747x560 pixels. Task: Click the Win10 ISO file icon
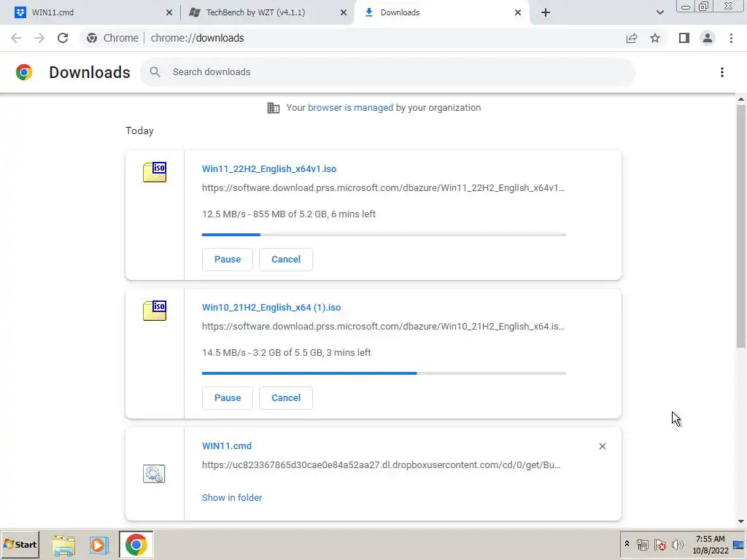click(155, 311)
